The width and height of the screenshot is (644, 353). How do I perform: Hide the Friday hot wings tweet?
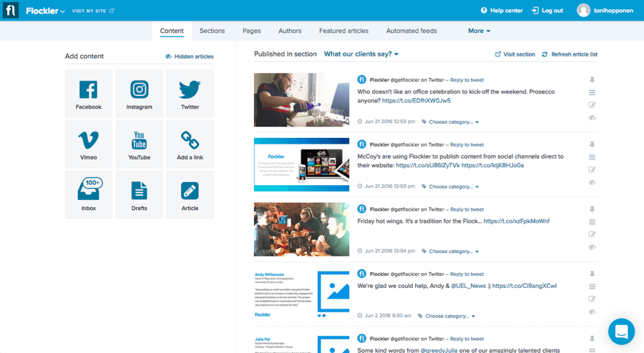(x=592, y=247)
